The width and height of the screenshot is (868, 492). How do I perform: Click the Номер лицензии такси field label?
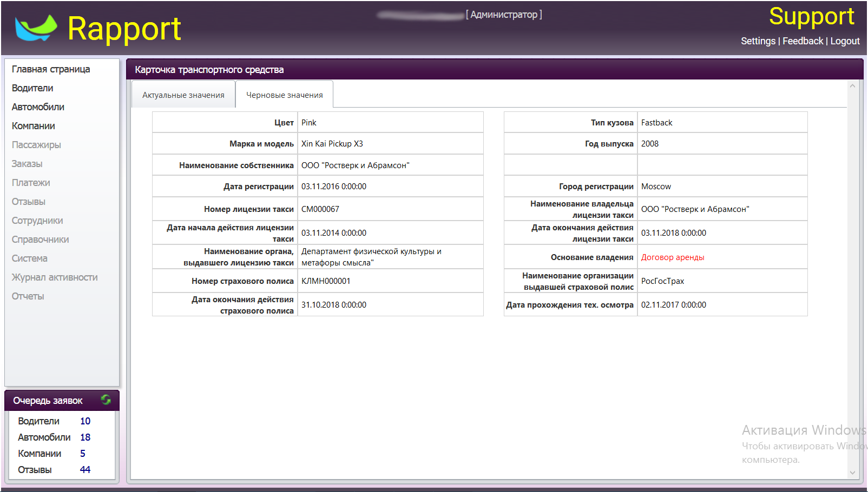point(249,209)
